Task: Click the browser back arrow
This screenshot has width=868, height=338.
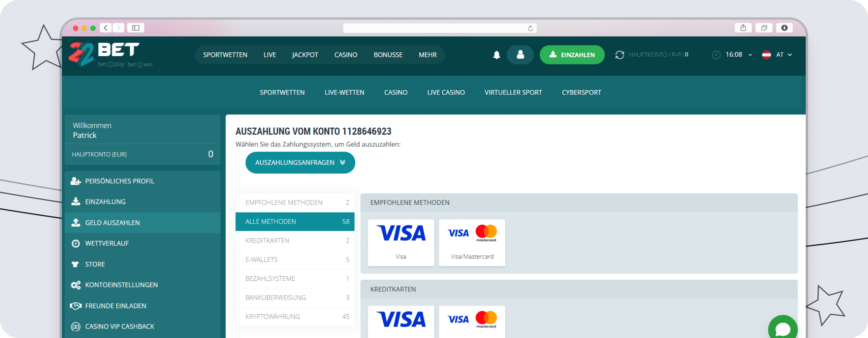Action: [x=106, y=28]
